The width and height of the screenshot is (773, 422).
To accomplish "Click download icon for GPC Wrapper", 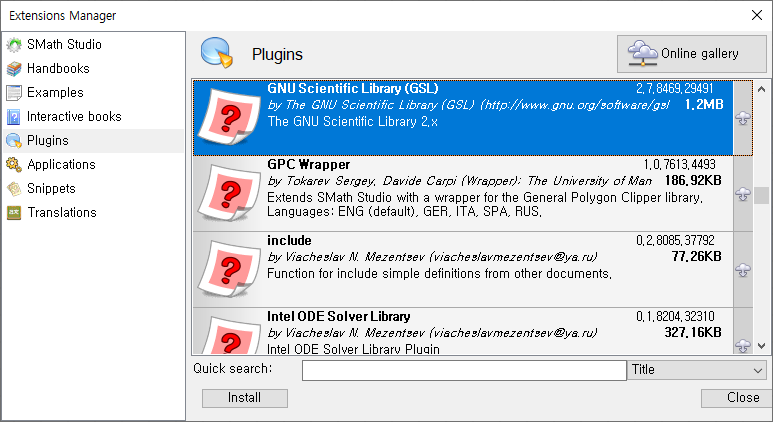I will point(742,194).
